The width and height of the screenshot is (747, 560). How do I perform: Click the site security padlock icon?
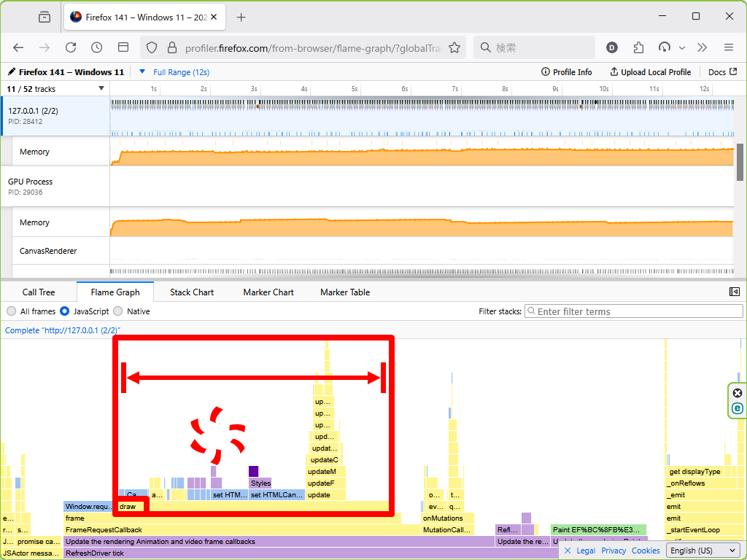pyautogui.click(x=172, y=47)
